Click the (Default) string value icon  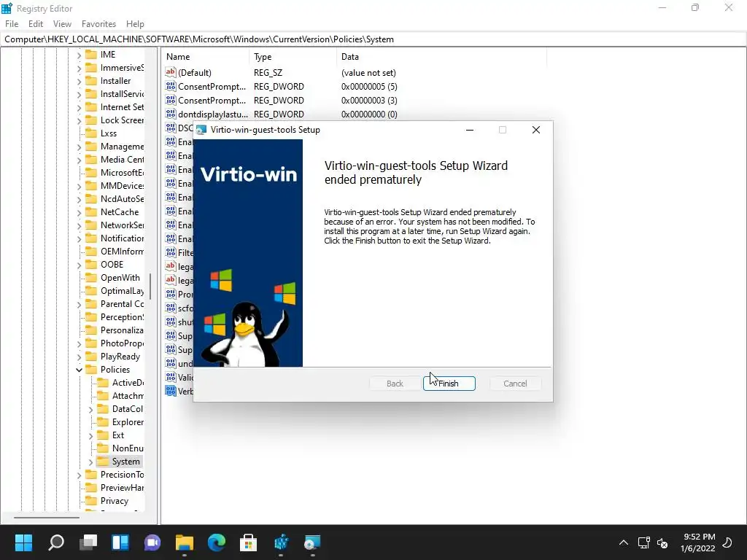[171, 72]
